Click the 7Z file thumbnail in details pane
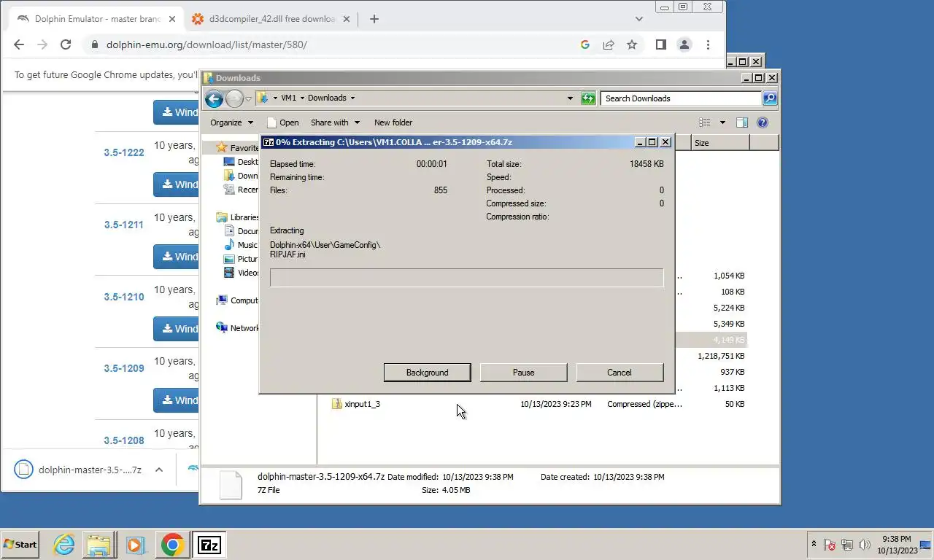The height and width of the screenshot is (560, 934). click(x=231, y=485)
